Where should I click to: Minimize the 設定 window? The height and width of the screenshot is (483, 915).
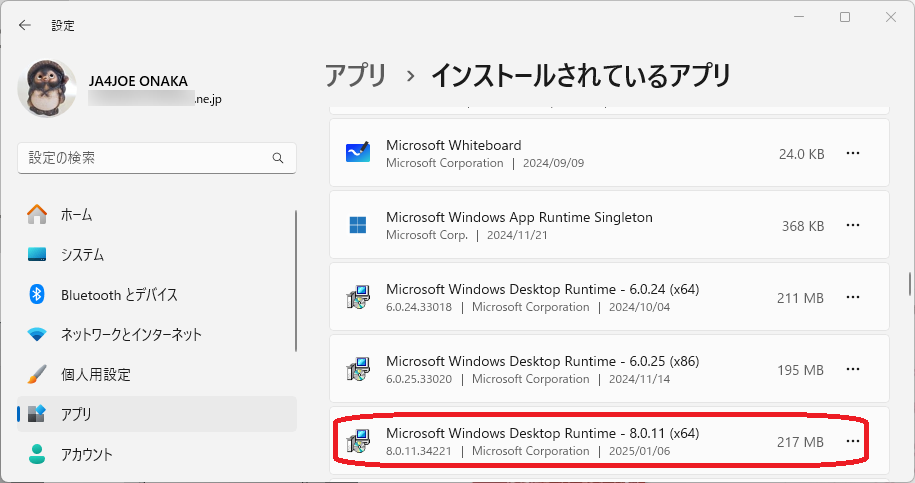tap(799, 18)
